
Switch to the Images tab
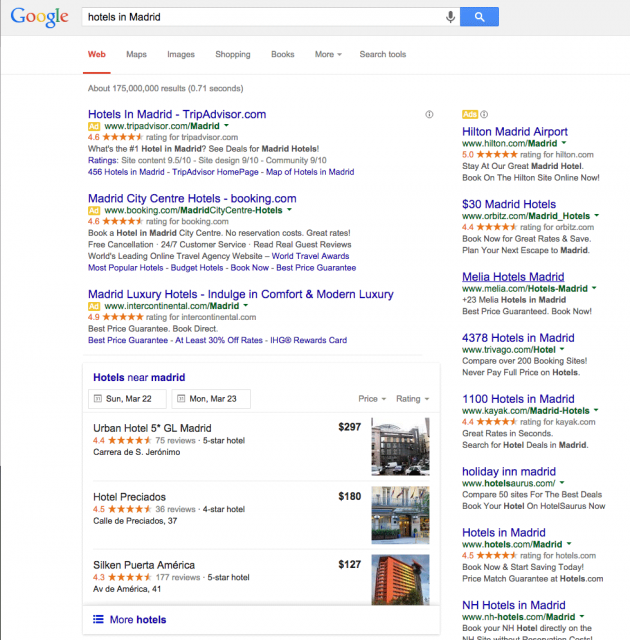pos(181,54)
